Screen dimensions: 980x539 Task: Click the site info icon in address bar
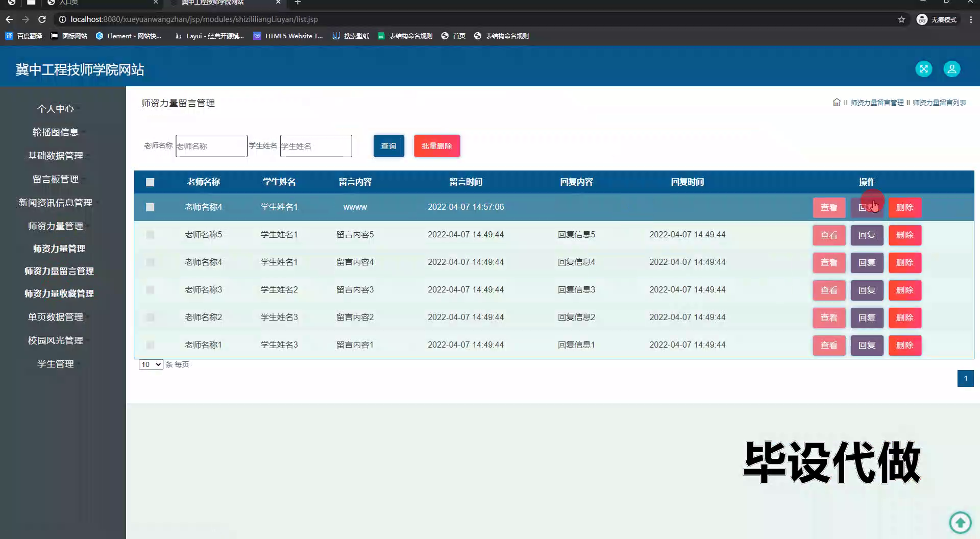62,19
